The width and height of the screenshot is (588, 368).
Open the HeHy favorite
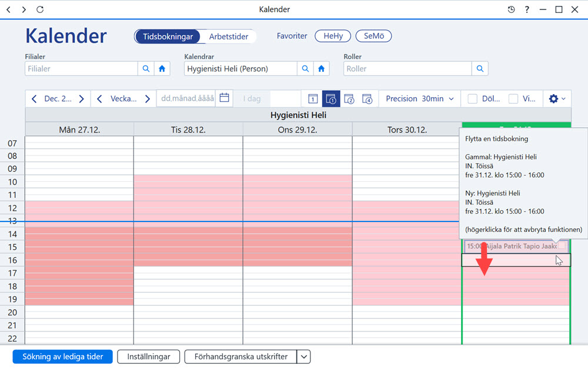(333, 36)
